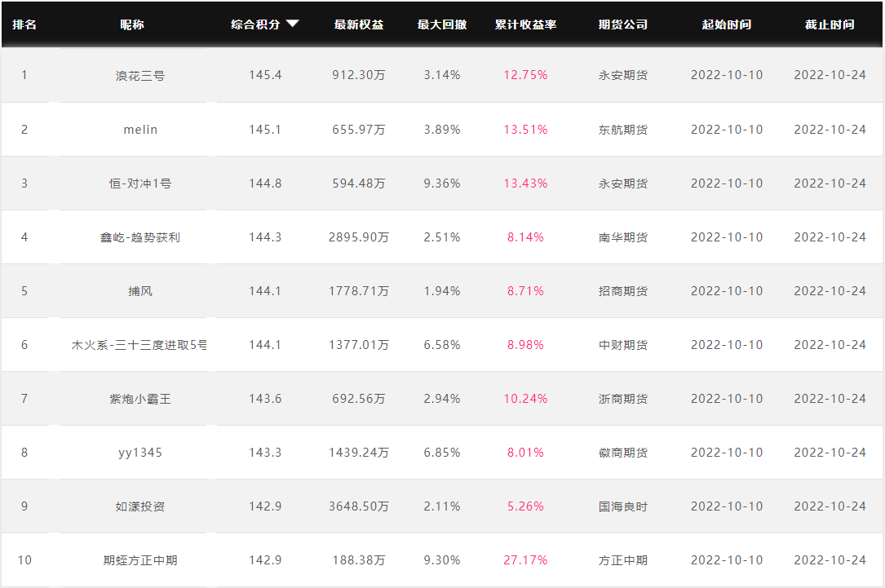Screen dimensions: 885x588
Task: Select return rate 5.26% cell
Action: click(x=525, y=506)
